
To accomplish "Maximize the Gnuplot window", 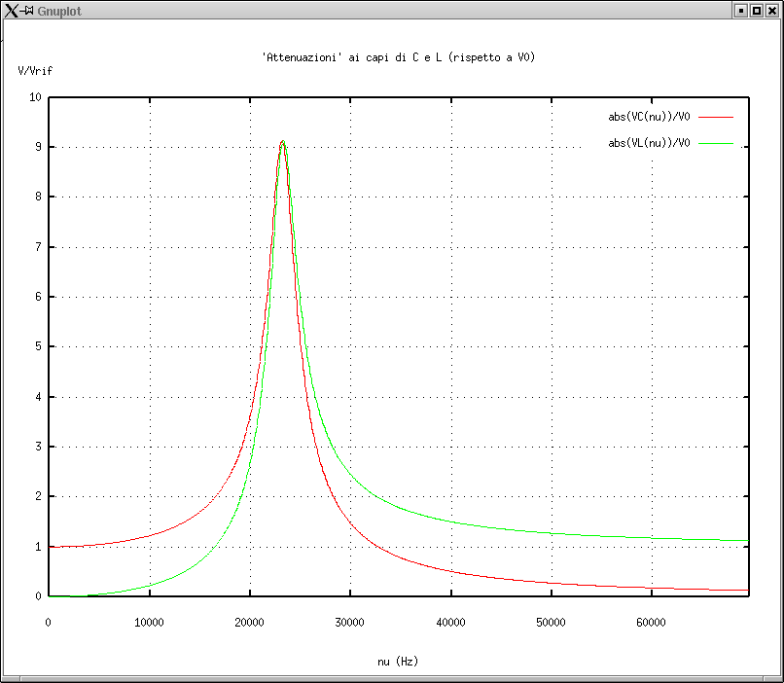I will (x=756, y=10).
